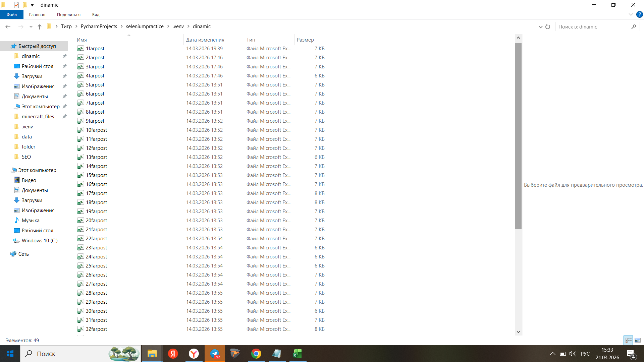Select the file named 30farpost

pyautogui.click(x=96, y=311)
